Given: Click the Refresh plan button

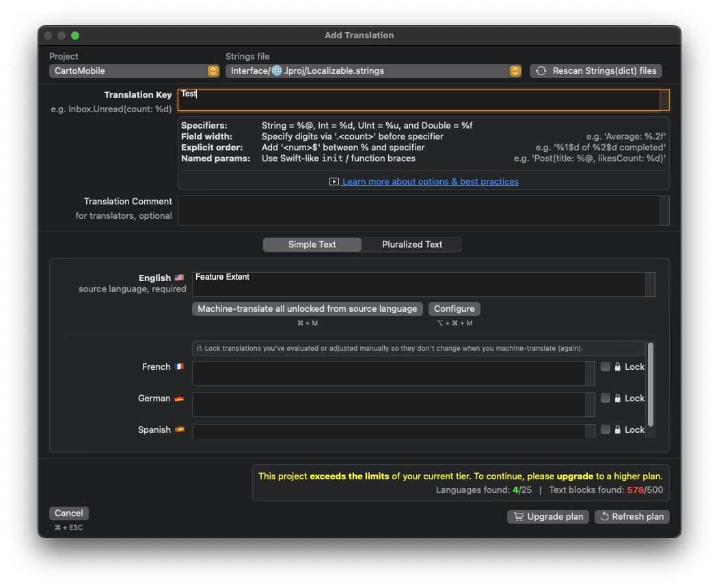Looking at the screenshot, I should click(x=632, y=516).
